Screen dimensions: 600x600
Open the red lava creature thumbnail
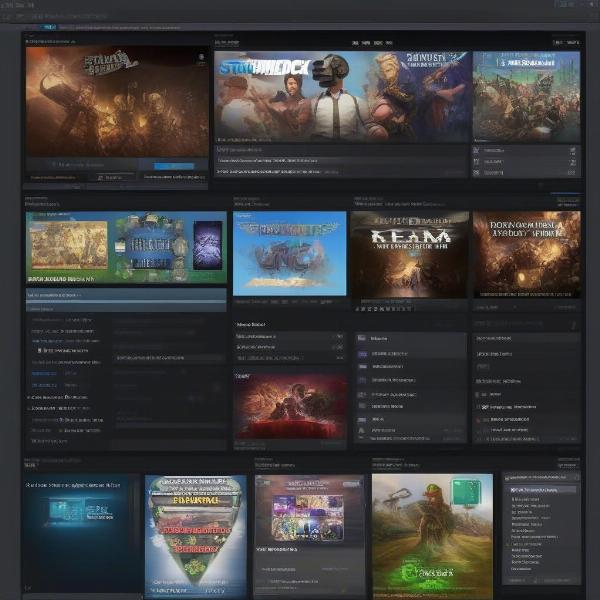pos(290,406)
